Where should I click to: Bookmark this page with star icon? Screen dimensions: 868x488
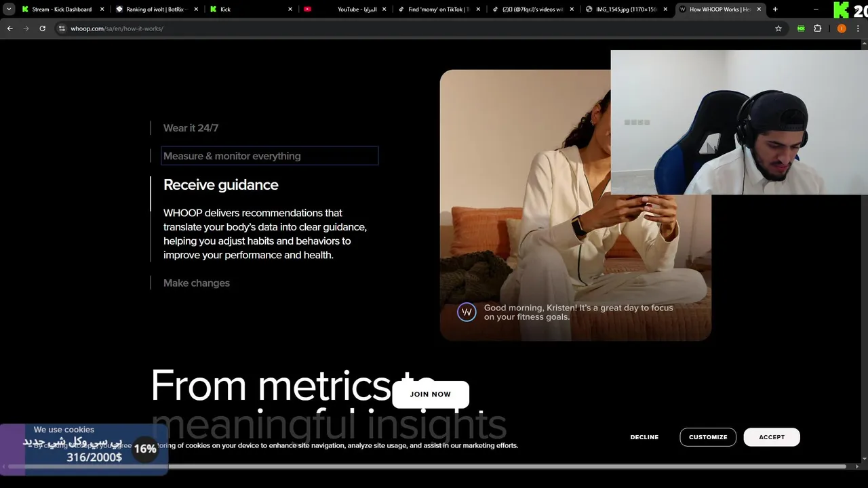pyautogui.click(x=778, y=28)
